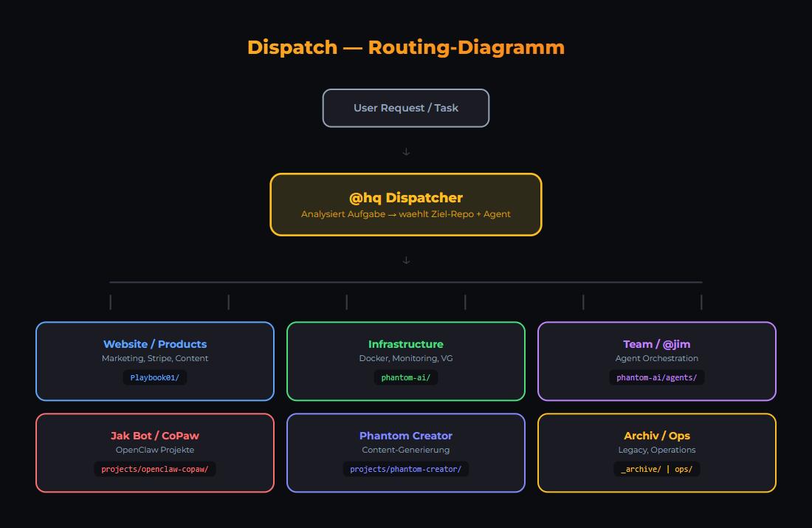Viewport: 812px width, 528px height.
Task: Select the Archiv / Ops card heading
Action: tap(657, 436)
